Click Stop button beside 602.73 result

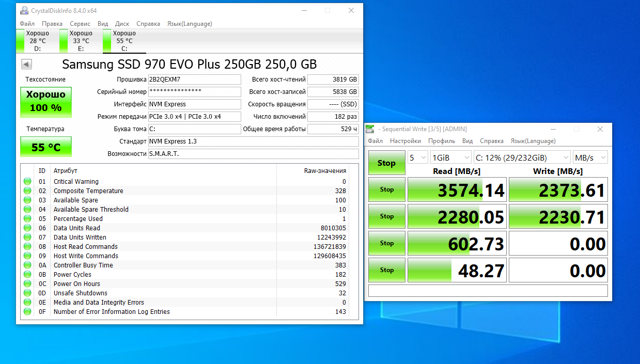tap(386, 243)
